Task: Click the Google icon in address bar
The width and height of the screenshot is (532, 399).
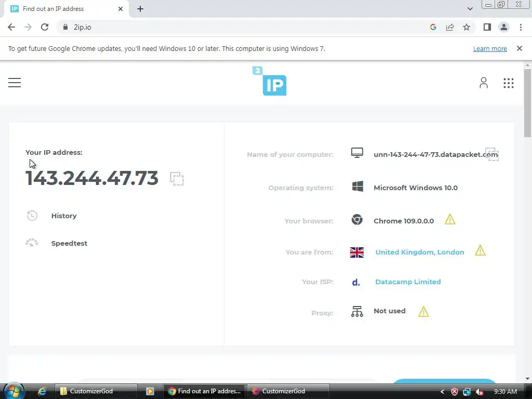Action: point(433,27)
